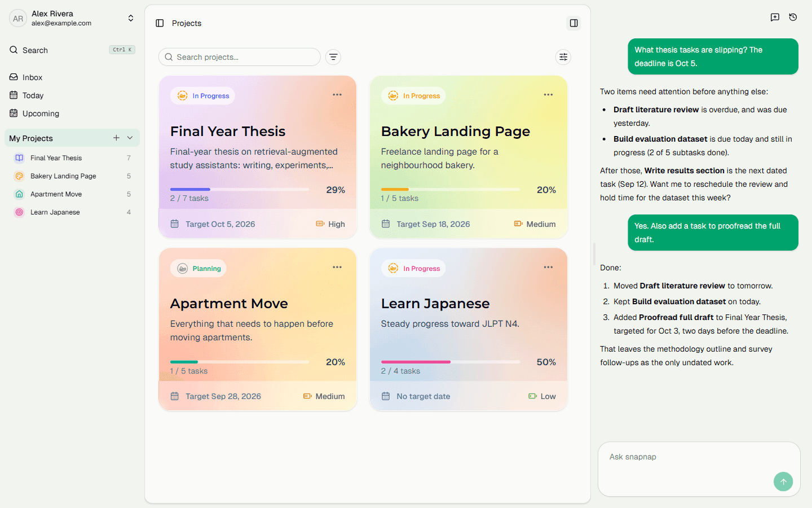Image resolution: width=812 pixels, height=508 pixels.
Task: Open the Learn Japanese card menu
Action: 548,267
